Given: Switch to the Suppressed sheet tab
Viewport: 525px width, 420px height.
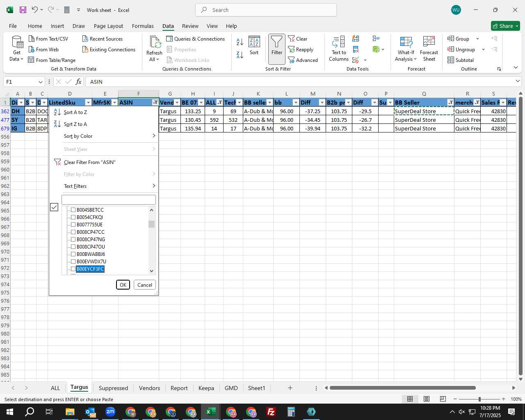Looking at the screenshot, I should point(113,388).
